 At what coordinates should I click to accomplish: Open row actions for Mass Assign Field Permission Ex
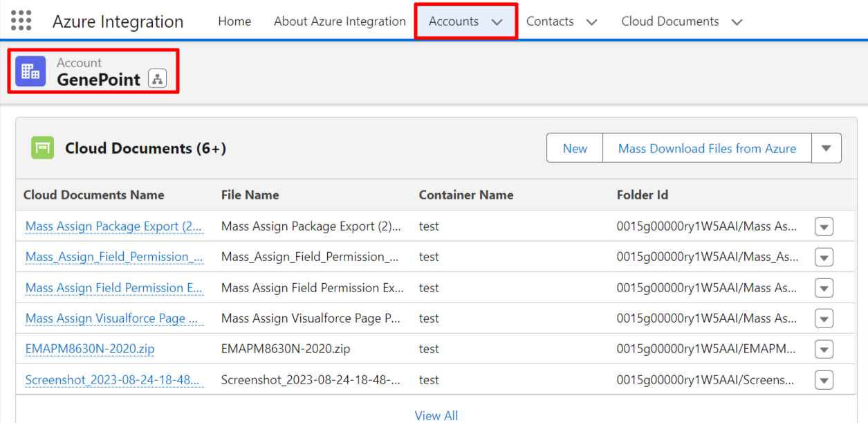coord(824,288)
